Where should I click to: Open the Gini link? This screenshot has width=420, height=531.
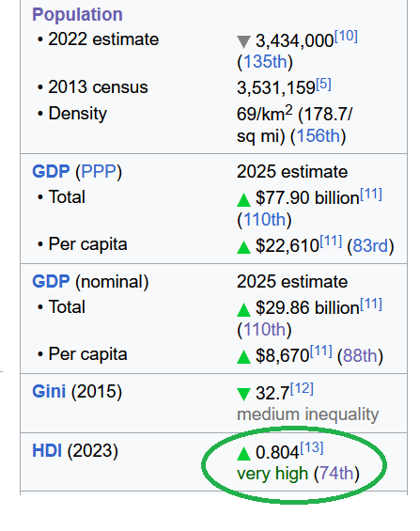click(49, 391)
